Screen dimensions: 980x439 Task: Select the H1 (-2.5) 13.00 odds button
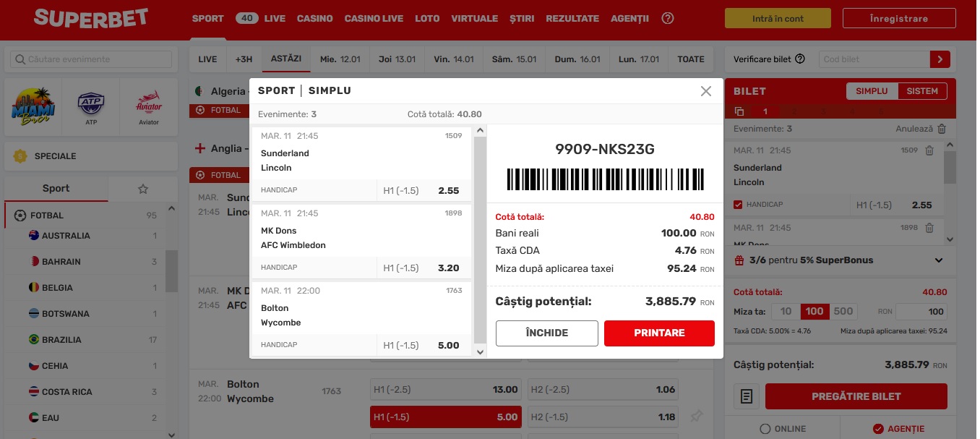click(x=446, y=390)
